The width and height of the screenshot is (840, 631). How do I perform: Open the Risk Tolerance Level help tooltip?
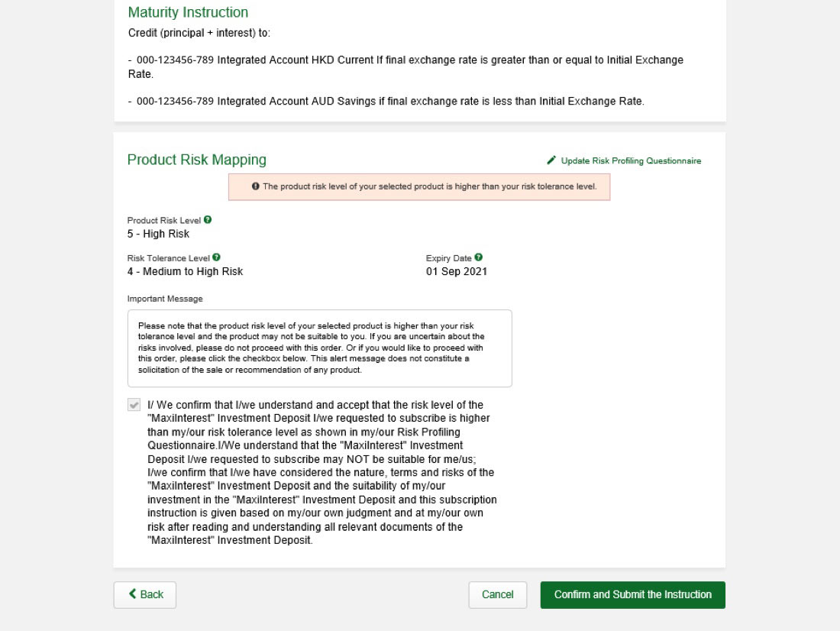[217, 258]
